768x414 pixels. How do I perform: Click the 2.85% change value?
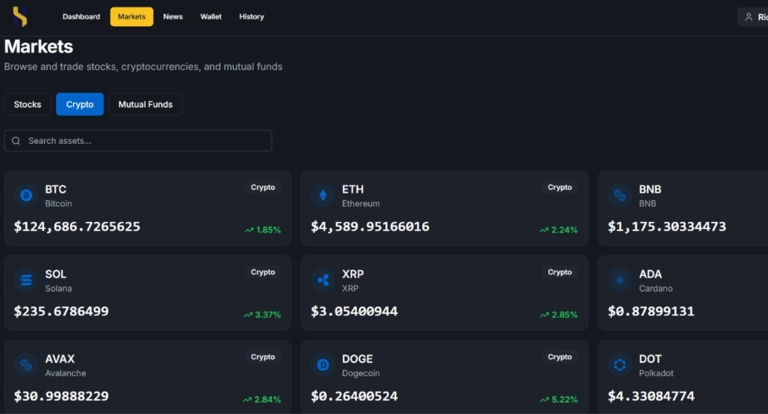[x=565, y=315]
